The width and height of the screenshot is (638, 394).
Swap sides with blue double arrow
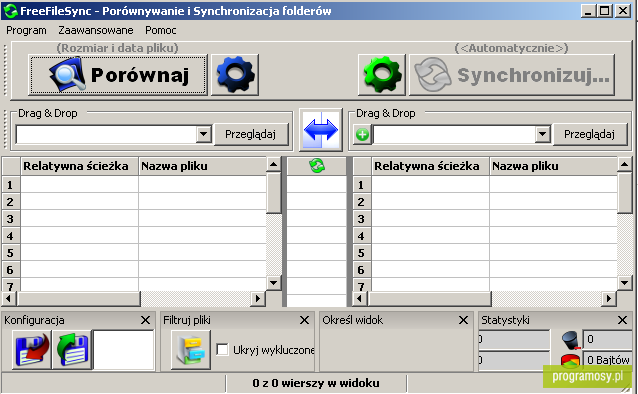[321, 130]
